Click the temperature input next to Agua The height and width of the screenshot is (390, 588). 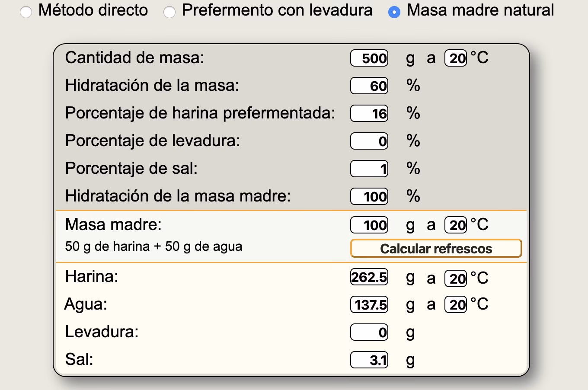(456, 304)
